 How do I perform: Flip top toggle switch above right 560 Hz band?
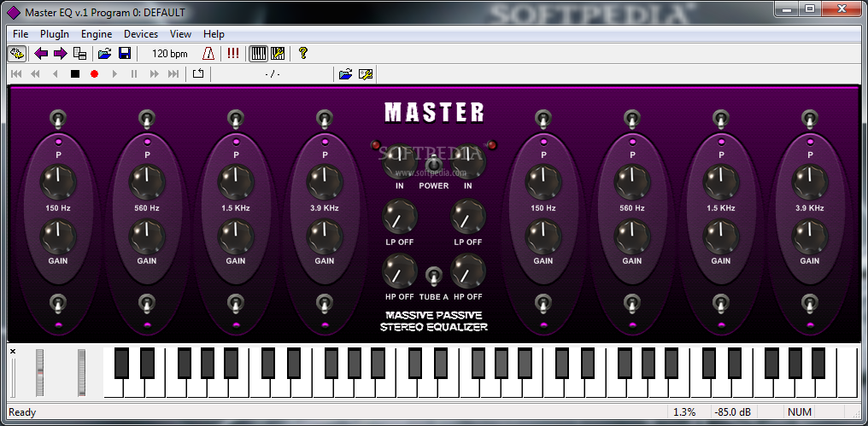point(632,119)
